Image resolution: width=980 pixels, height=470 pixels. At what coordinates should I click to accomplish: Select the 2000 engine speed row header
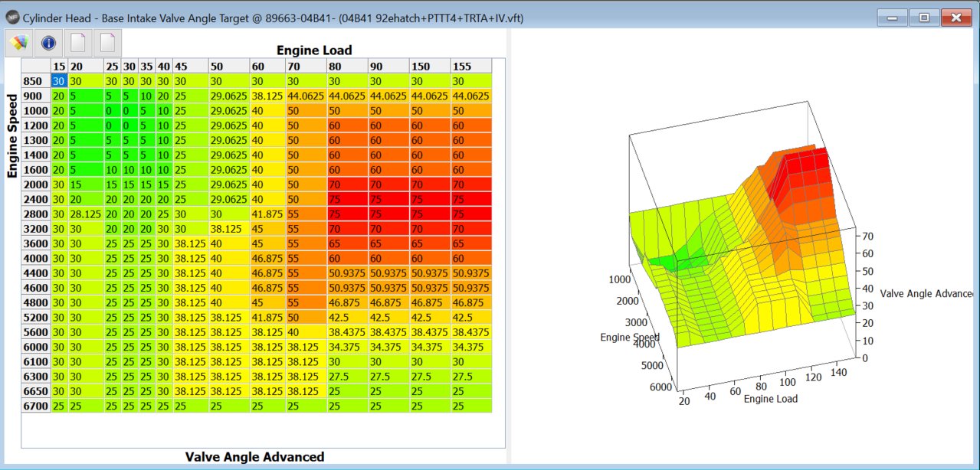point(36,184)
